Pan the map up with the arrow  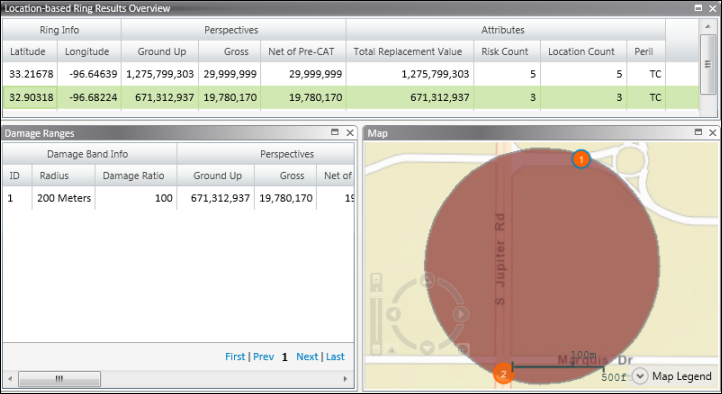(428, 279)
